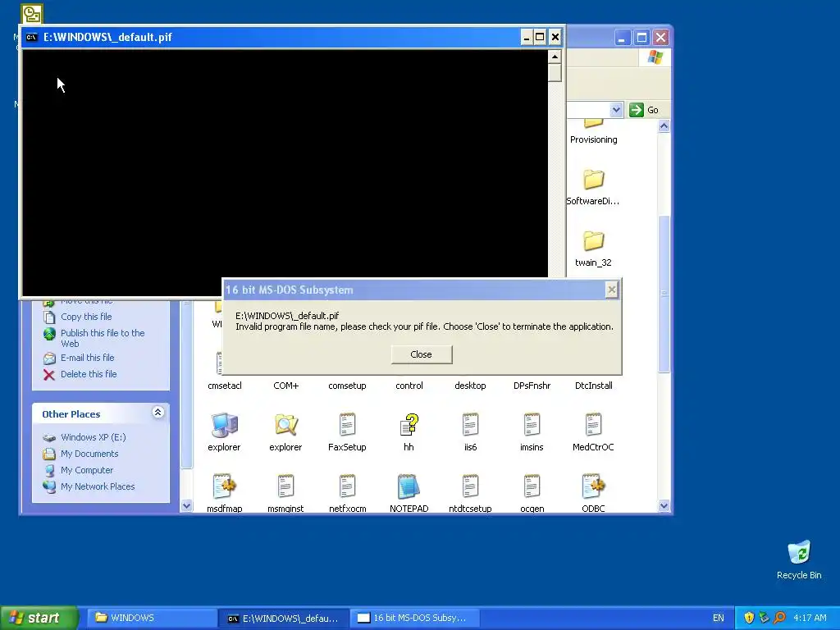Click EN language indicator in taskbar
This screenshot has width=840, height=630.
click(x=719, y=619)
